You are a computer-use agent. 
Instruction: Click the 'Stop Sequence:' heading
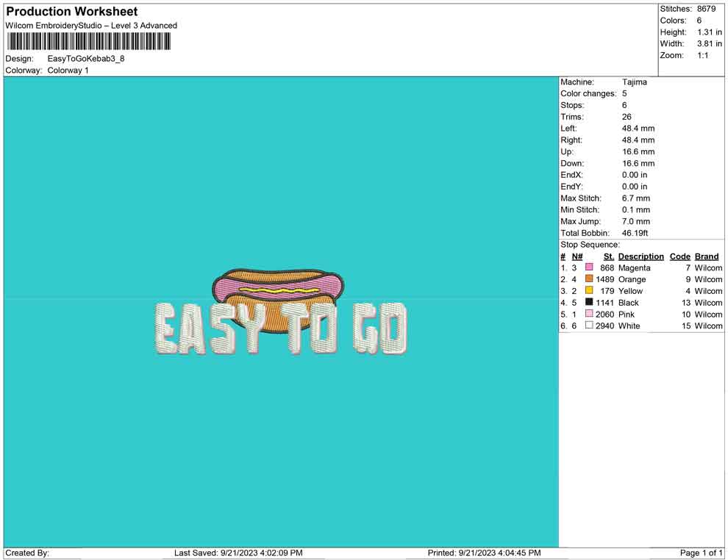click(590, 245)
